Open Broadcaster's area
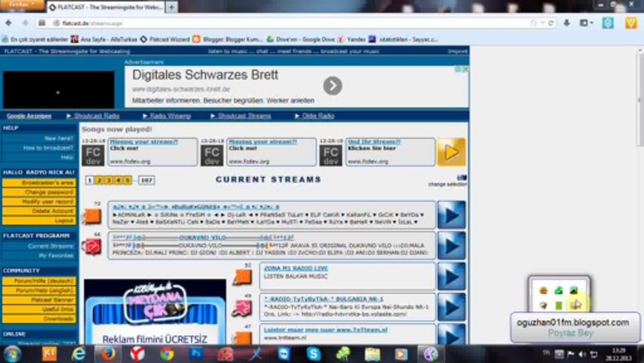The image size is (644, 363). [39, 183]
